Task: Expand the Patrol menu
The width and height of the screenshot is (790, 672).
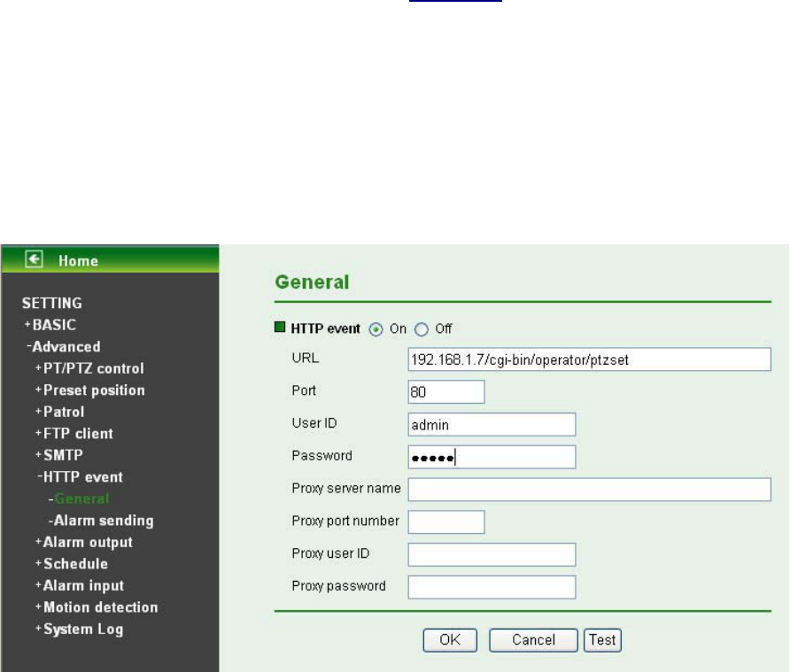Action: 60,412
